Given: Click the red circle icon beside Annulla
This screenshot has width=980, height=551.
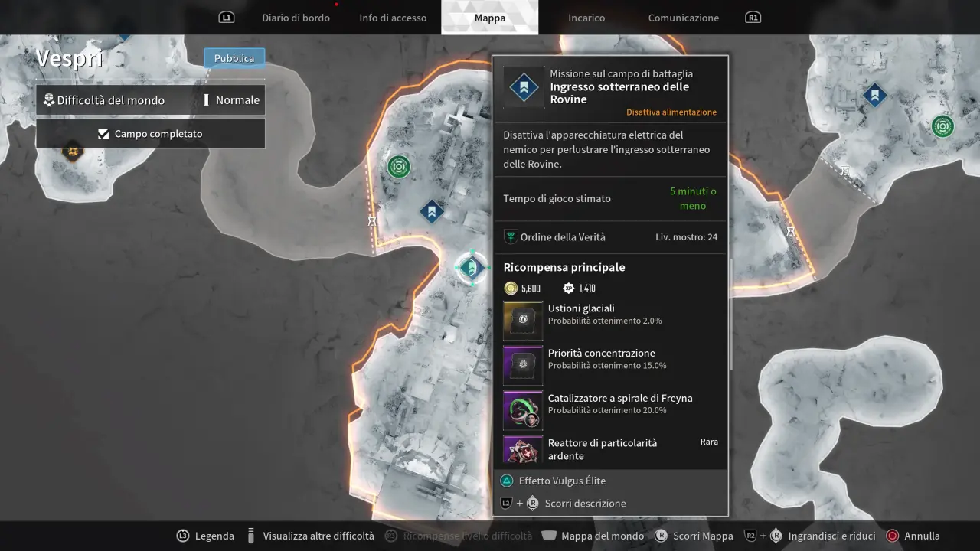Looking at the screenshot, I should [892, 536].
